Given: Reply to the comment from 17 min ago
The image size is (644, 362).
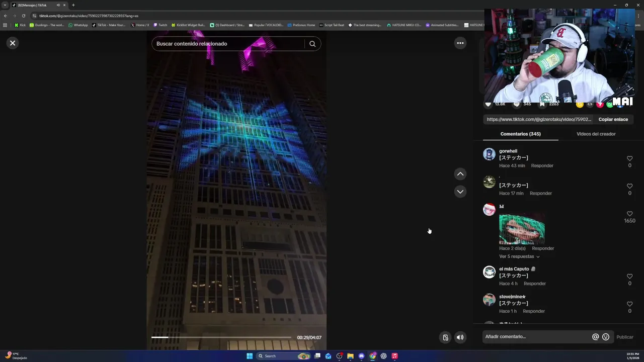Looking at the screenshot, I should [x=540, y=194].
